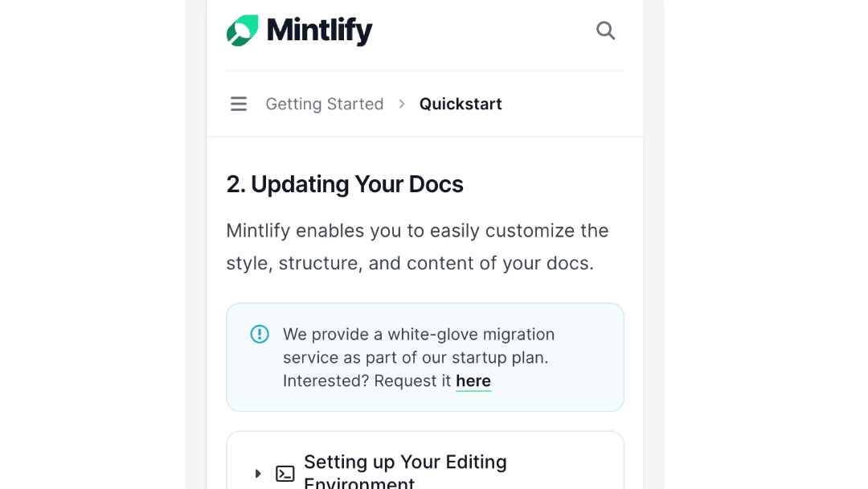Open the hamburger navigation menu

[239, 104]
